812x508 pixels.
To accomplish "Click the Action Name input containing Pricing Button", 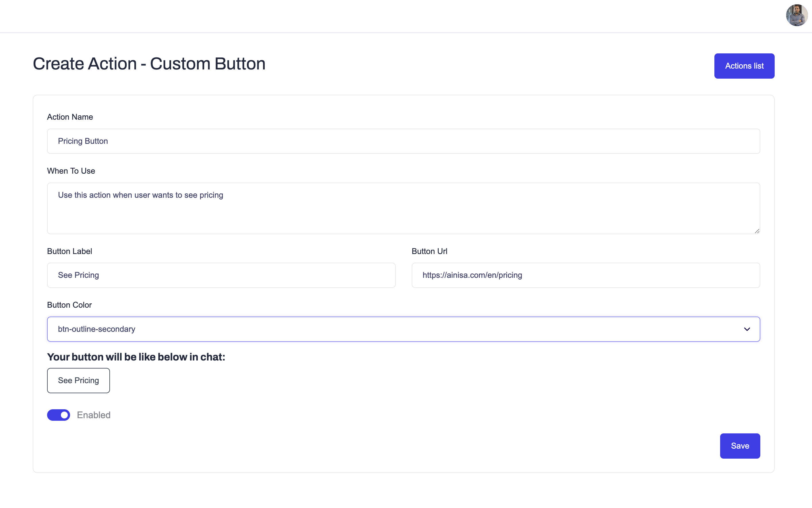I will (x=403, y=141).
